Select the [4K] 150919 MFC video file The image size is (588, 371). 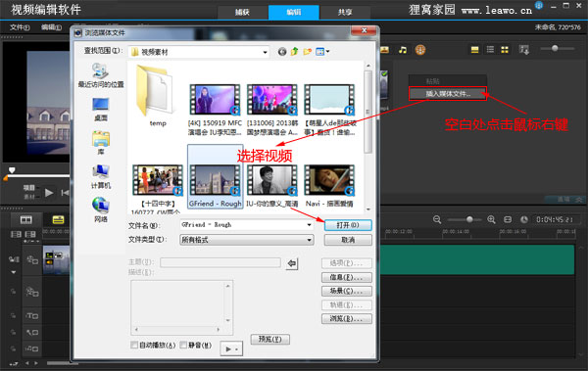click(x=215, y=110)
